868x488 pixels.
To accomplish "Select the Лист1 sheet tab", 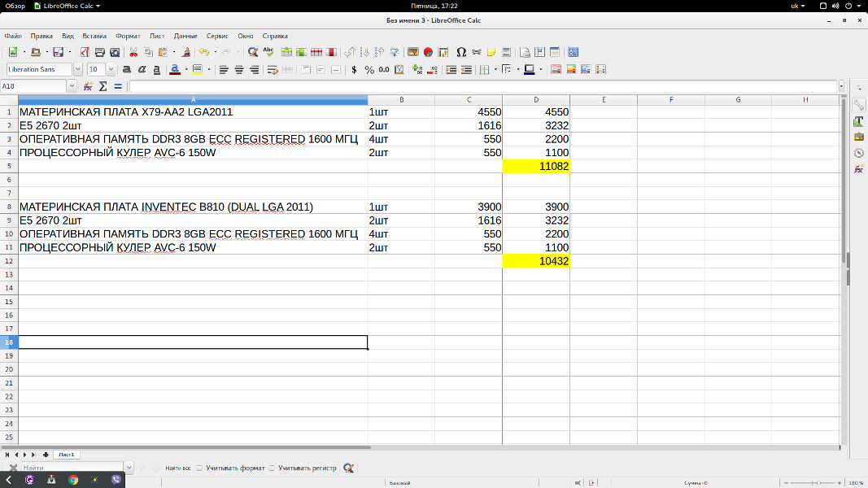I will click(x=67, y=455).
